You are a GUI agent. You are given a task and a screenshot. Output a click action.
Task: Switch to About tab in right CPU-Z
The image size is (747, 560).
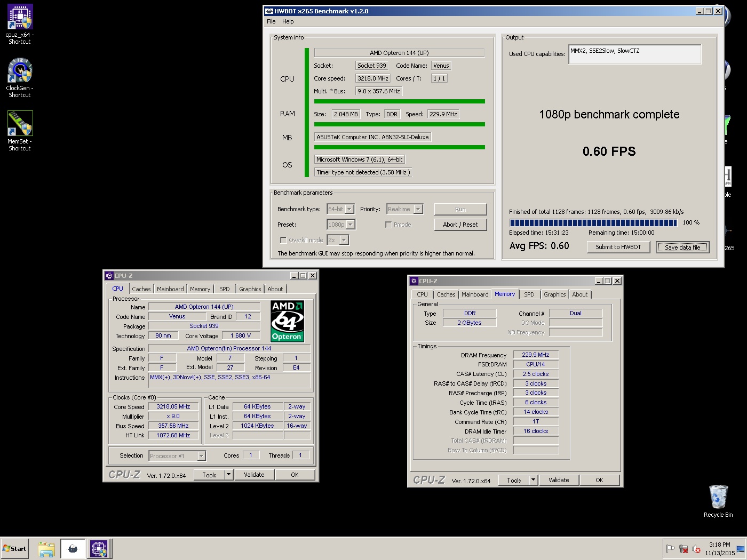[580, 294]
